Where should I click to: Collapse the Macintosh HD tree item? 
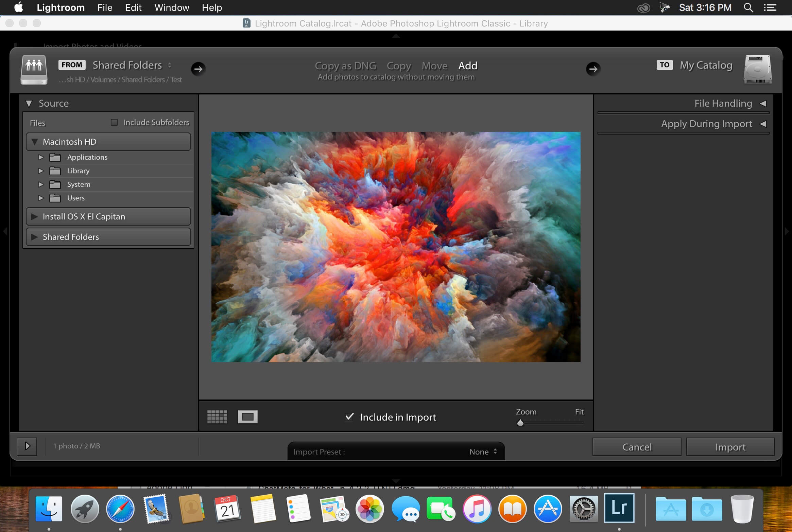point(34,141)
